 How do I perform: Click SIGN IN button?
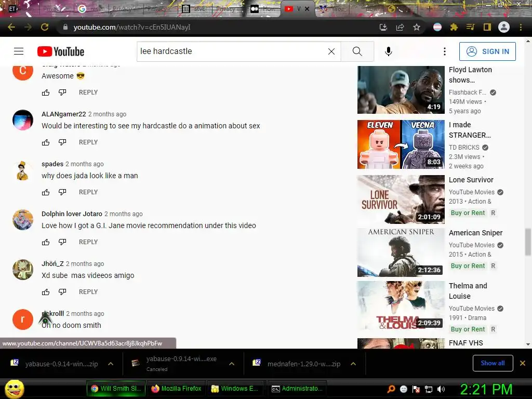pos(487,51)
